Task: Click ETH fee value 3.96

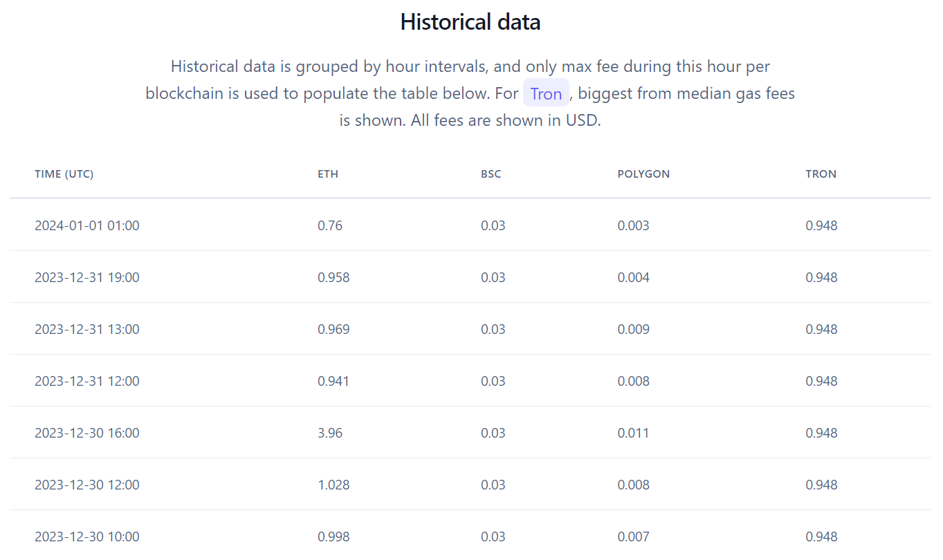Action: point(330,433)
